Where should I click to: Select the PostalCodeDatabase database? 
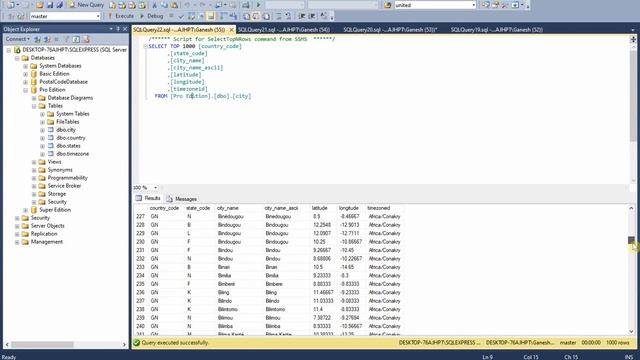(x=63, y=82)
